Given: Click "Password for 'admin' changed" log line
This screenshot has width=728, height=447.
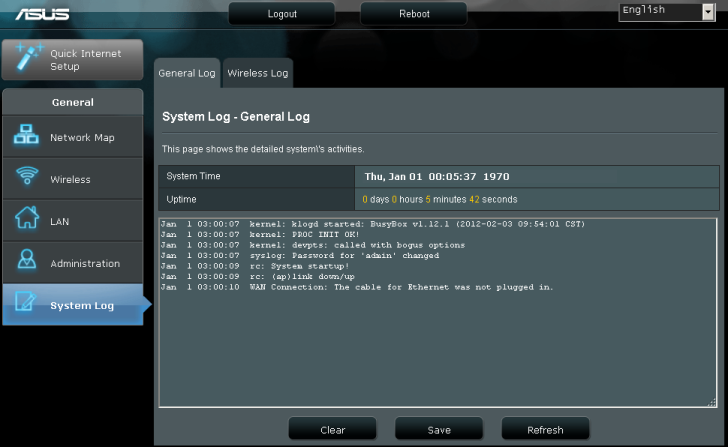Looking at the screenshot, I should point(299,255).
